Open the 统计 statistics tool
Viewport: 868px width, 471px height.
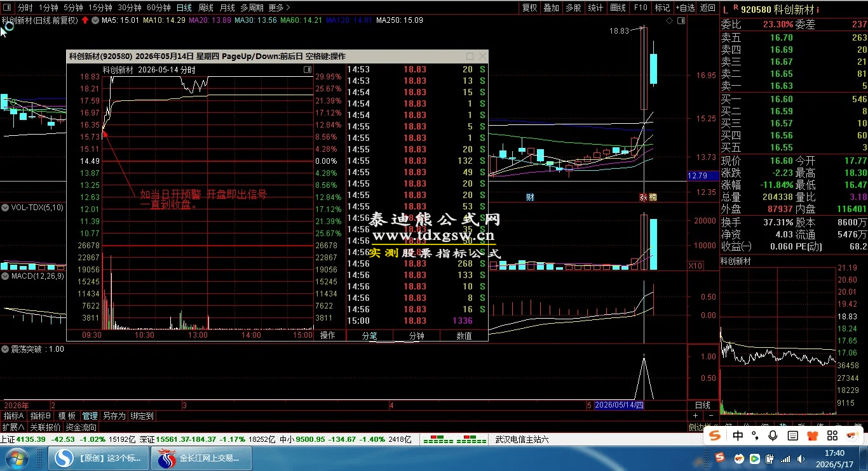point(595,8)
